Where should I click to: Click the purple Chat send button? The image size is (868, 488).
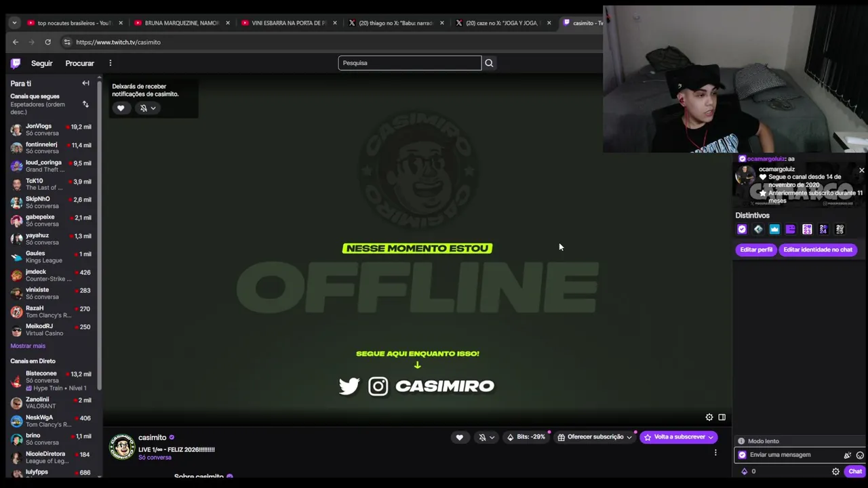pyautogui.click(x=855, y=472)
